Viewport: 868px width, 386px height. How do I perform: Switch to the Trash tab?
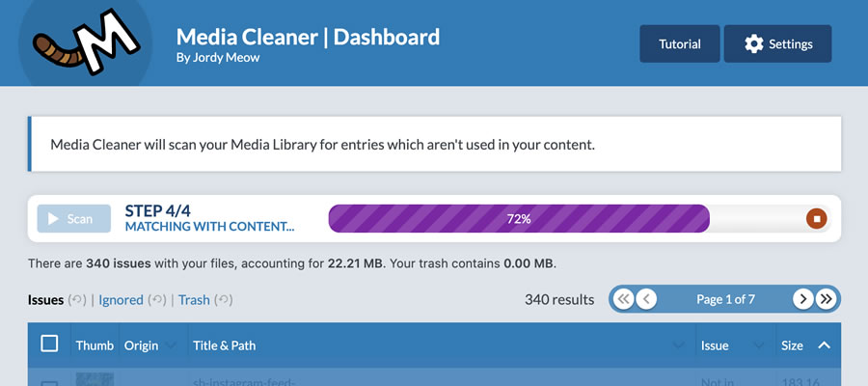pos(194,300)
